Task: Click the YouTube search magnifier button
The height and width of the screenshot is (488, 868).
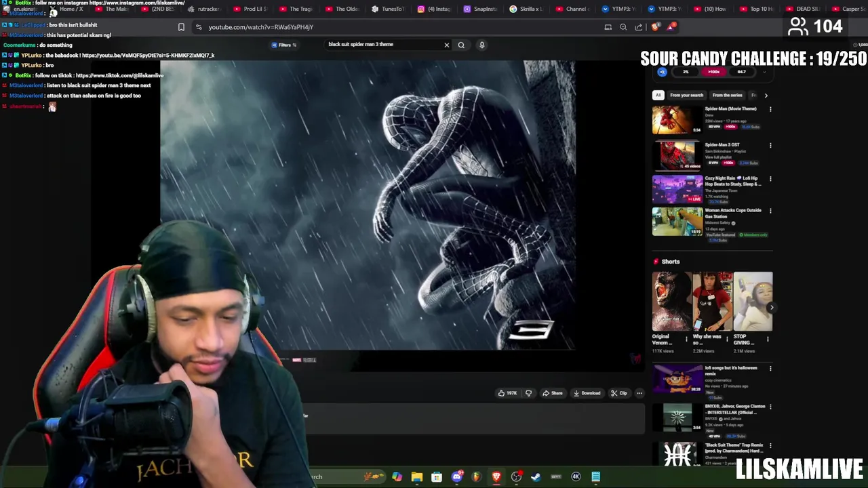Action: pyautogui.click(x=461, y=45)
